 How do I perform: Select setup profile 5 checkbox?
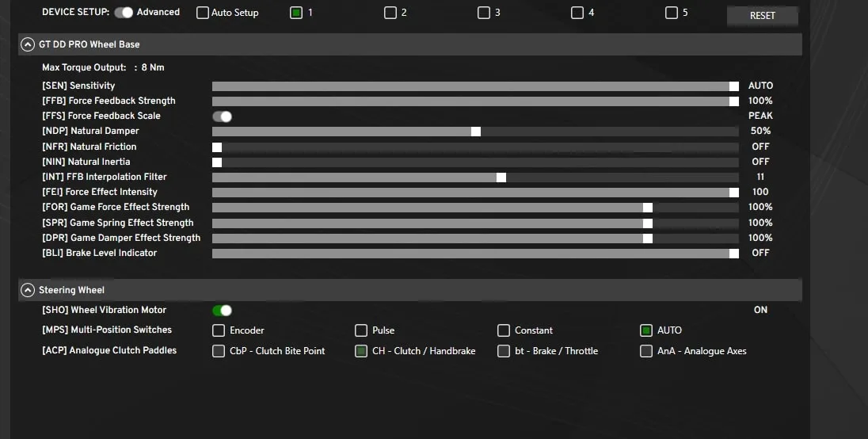(x=672, y=13)
